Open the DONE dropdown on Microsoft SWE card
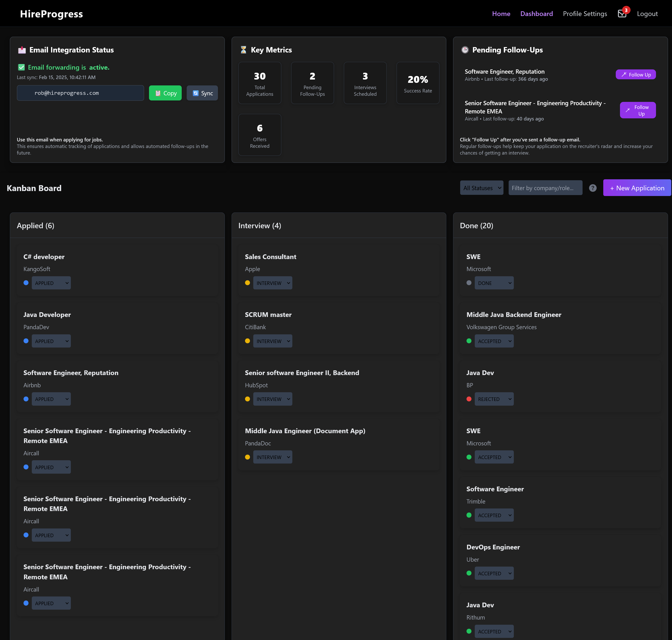This screenshot has width=672, height=640. [494, 283]
